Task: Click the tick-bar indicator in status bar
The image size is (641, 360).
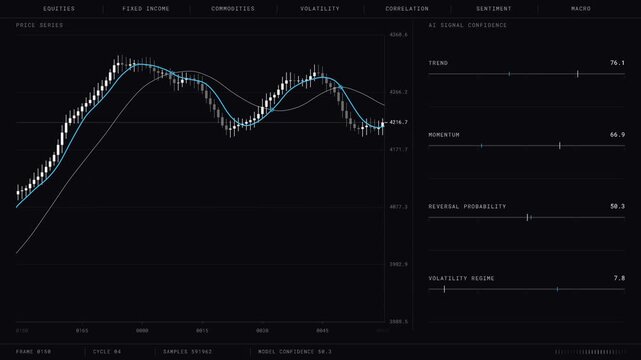Action: coord(590,352)
